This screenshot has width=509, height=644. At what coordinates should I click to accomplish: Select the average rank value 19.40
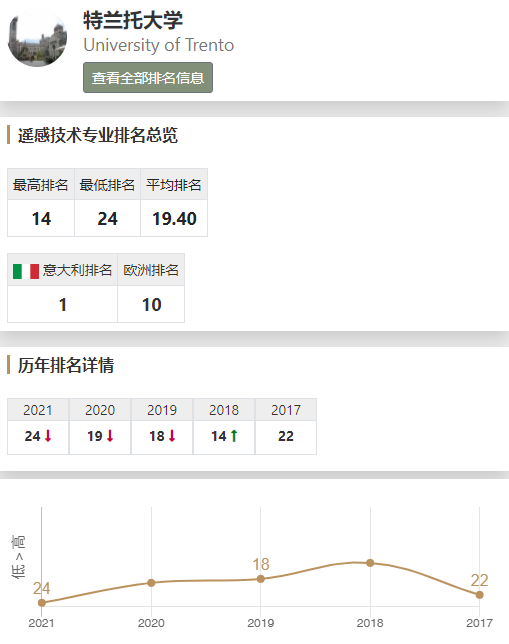pyautogui.click(x=174, y=218)
